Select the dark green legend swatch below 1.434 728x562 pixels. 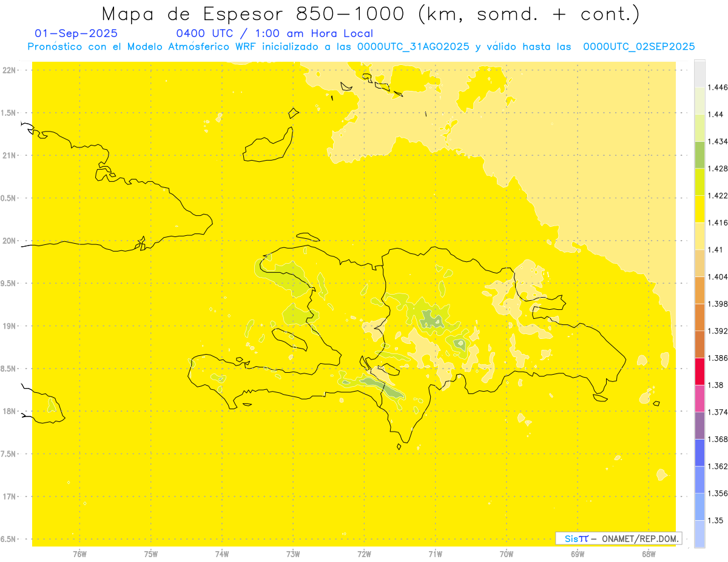click(699, 155)
